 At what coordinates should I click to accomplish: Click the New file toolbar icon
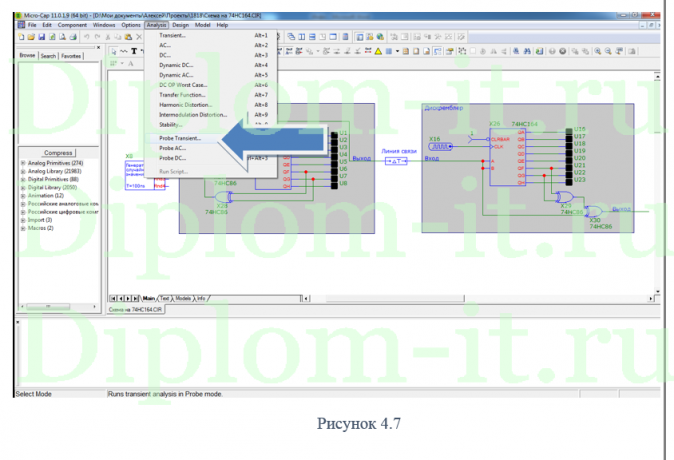pyautogui.click(x=22, y=36)
